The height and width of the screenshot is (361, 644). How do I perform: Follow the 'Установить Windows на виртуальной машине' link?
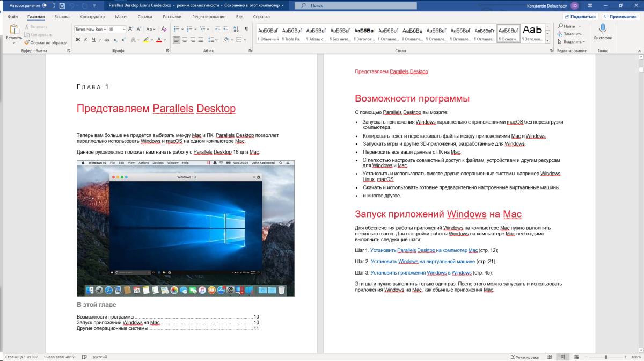coord(422,262)
